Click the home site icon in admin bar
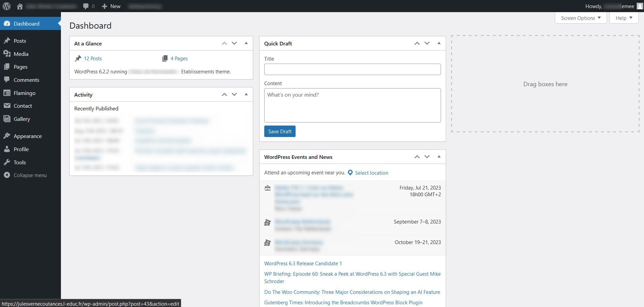Screen dimensions: 644x307 [20, 6]
